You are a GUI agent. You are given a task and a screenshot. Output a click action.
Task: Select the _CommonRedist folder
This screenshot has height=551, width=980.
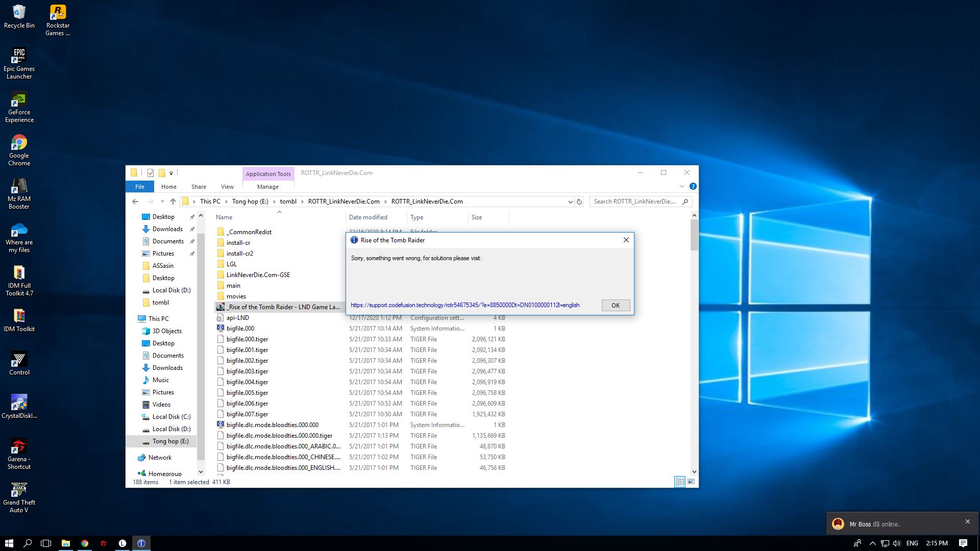250,232
